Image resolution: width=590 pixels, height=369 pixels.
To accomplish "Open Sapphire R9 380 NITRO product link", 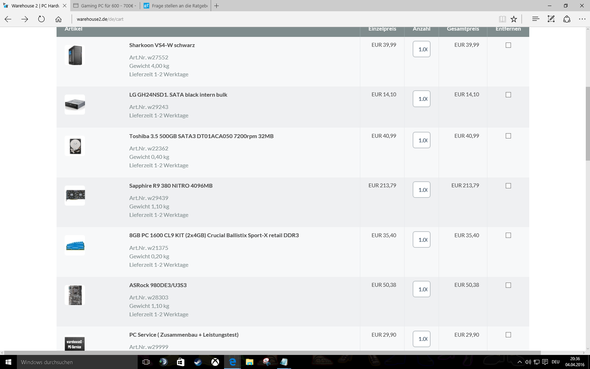I will pos(171,186).
